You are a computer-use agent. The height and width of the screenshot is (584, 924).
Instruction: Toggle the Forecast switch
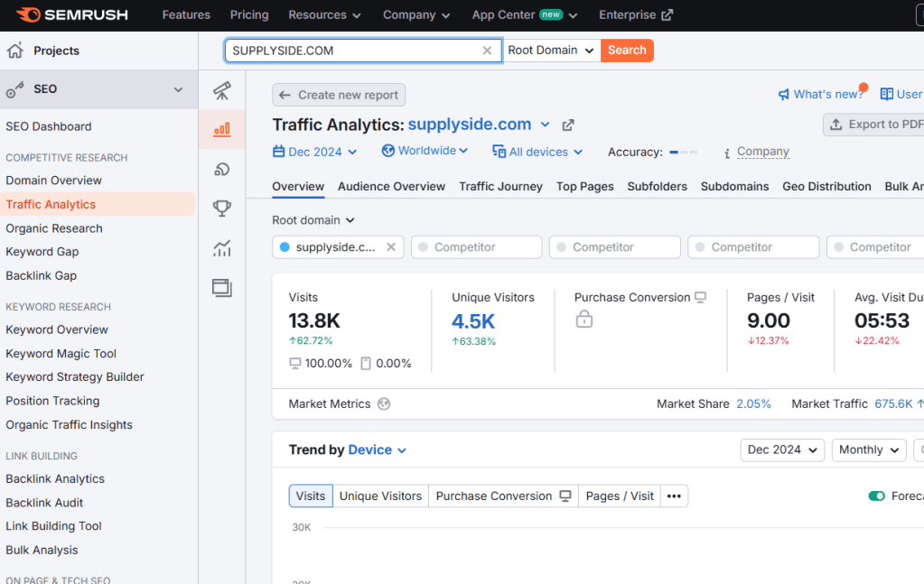876,496
